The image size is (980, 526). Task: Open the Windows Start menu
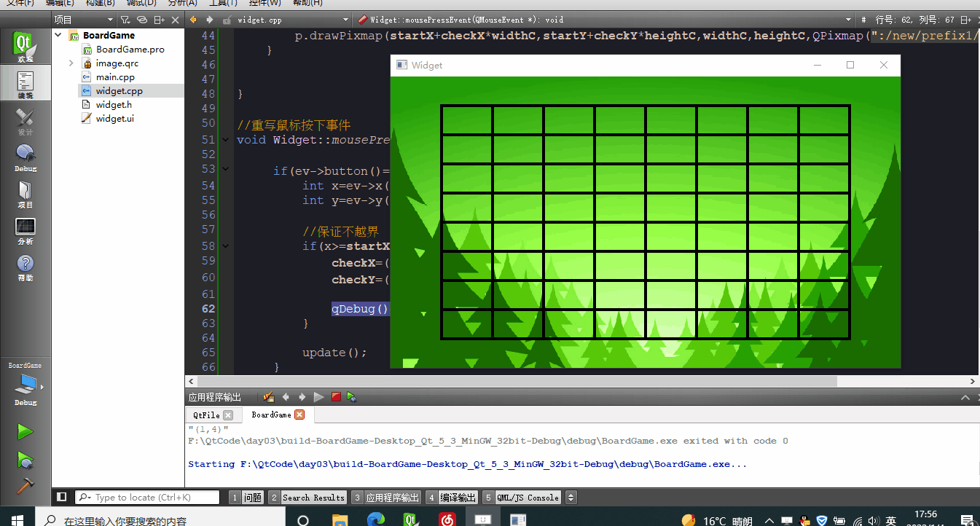click(17, 519)
